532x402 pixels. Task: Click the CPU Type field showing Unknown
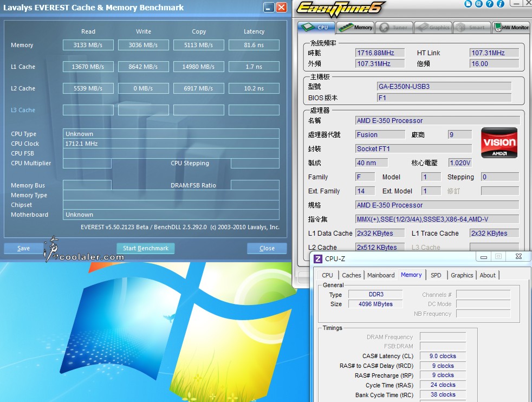(171, 134)
